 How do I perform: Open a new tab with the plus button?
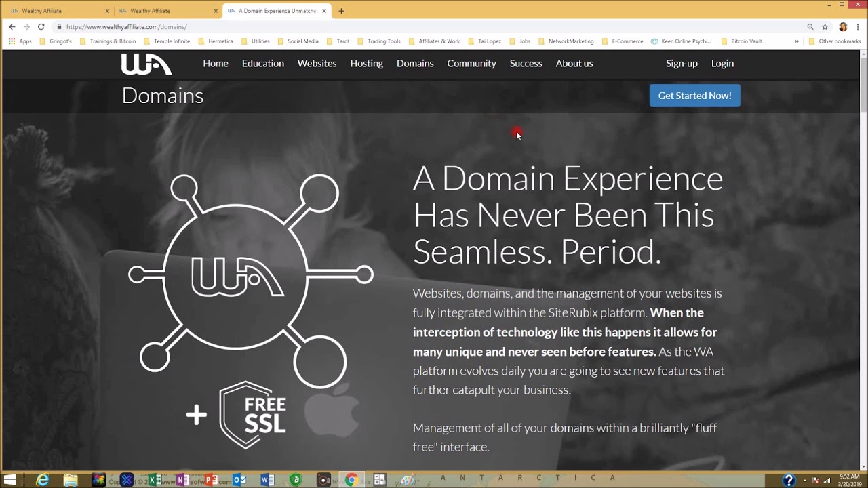pyautogui.click(x=341, y=11)
